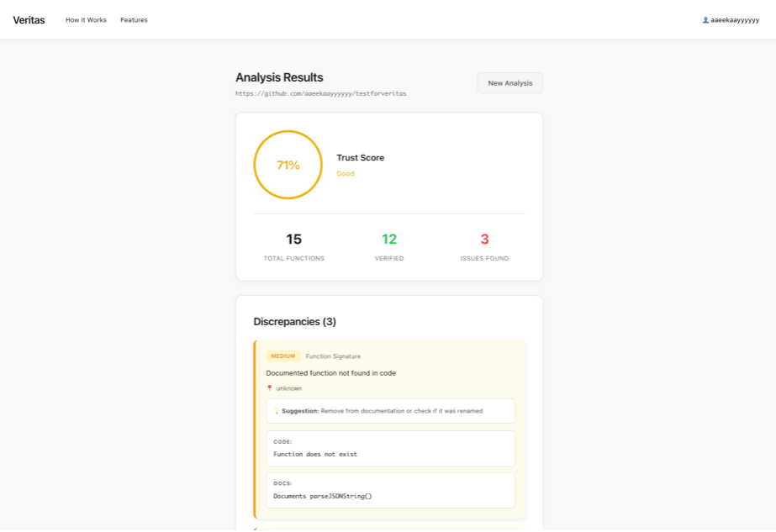Click the Function Signature tag
776x532 pixels.
point(333,356)
